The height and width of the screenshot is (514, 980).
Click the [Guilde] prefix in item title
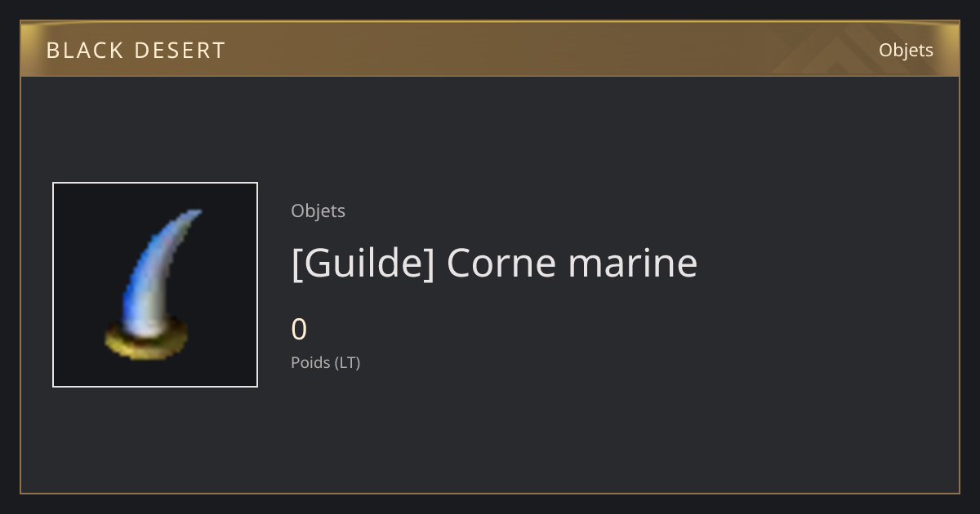(363, 264)
